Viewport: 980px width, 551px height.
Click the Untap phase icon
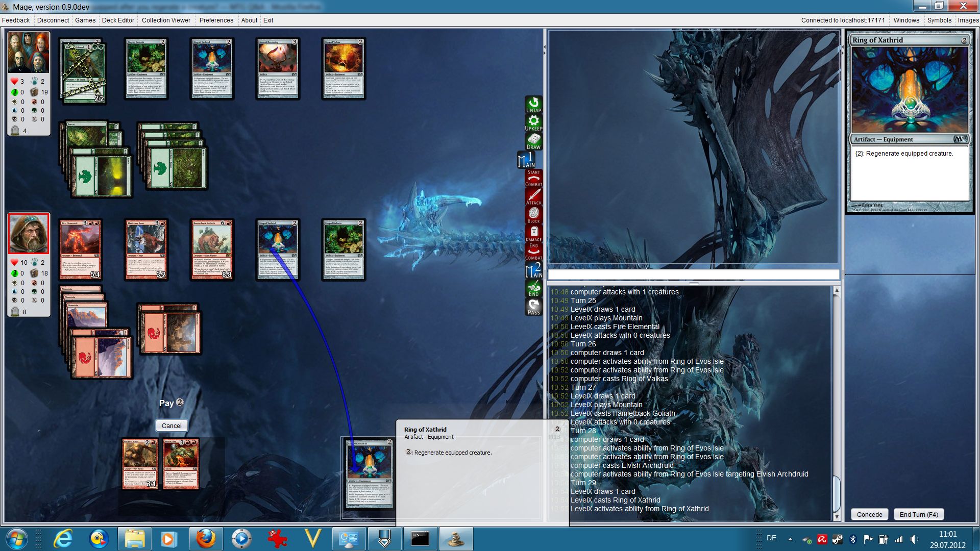coord(533,105)
